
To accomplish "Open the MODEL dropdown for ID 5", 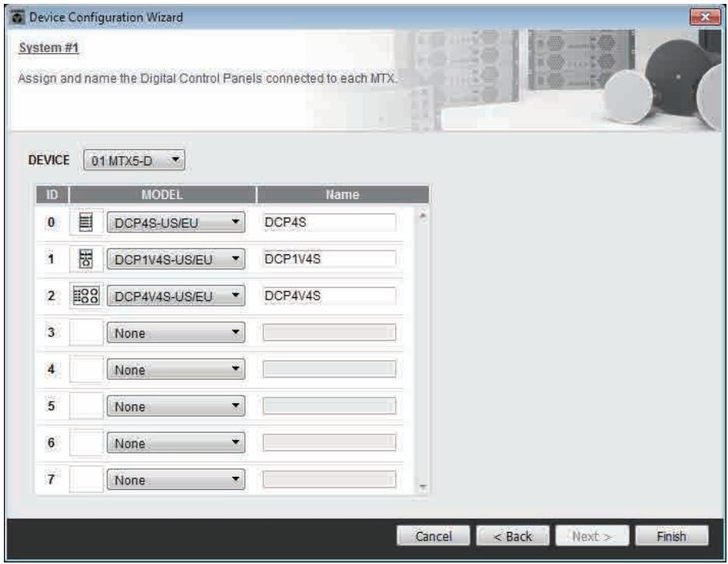I will tap(176, 406).
